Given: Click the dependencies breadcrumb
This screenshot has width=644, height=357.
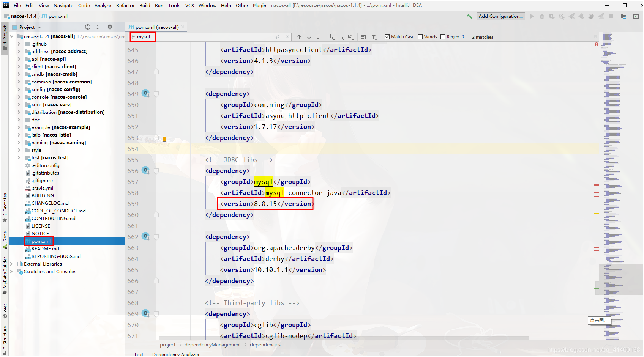Looking at the screenshot, I should coord(265,345).
